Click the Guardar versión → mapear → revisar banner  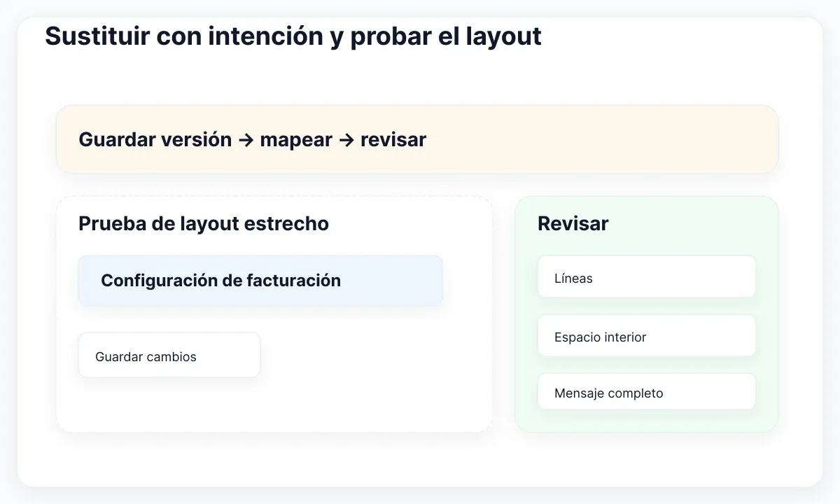point(417,139)
